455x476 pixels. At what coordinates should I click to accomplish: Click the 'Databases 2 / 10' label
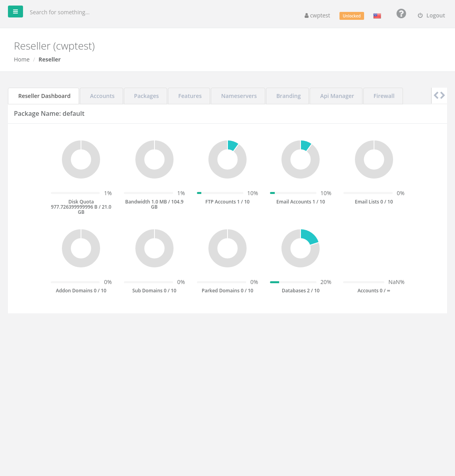tap(301, 291)
